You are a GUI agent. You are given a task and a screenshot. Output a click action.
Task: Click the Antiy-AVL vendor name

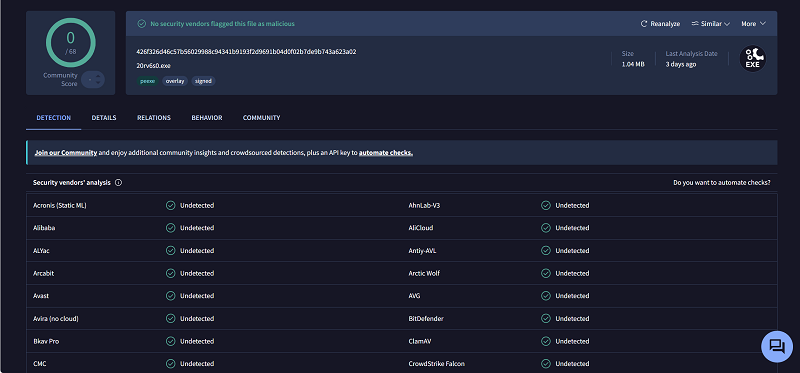click(422, 251)
